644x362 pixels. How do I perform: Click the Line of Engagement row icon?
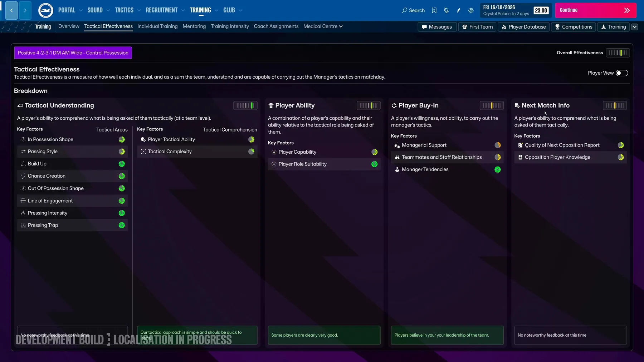(x=23, y=201)
